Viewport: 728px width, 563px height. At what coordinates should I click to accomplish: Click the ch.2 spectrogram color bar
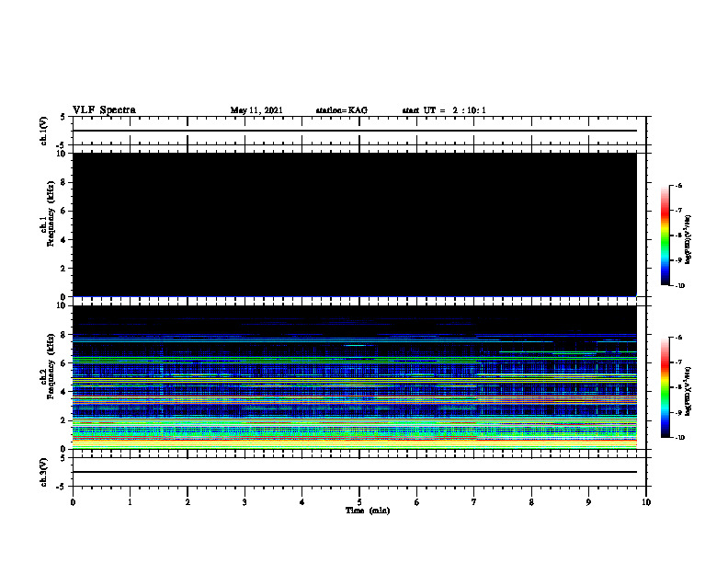(x=665, y=387)
